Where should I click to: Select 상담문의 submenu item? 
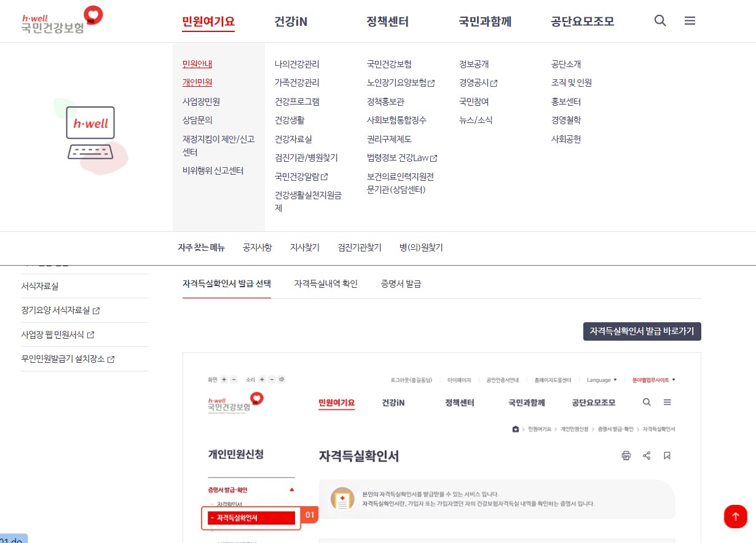click(197, 120)
